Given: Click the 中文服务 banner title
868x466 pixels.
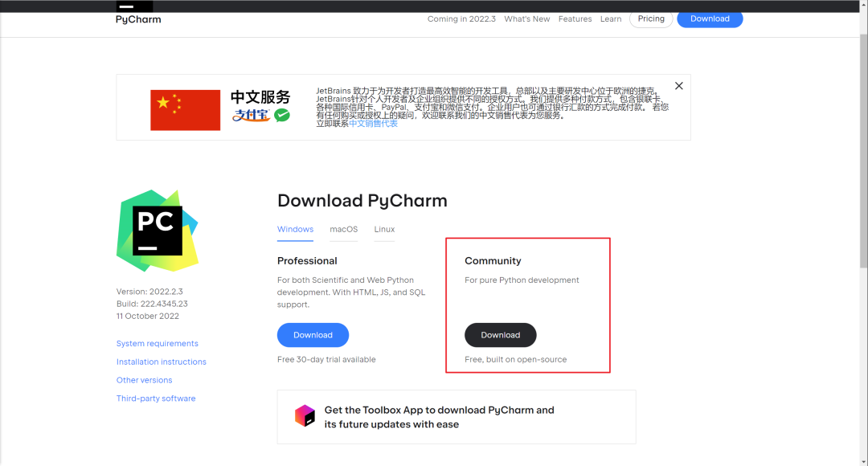Looking at the screenshot, I should (260, 97).
